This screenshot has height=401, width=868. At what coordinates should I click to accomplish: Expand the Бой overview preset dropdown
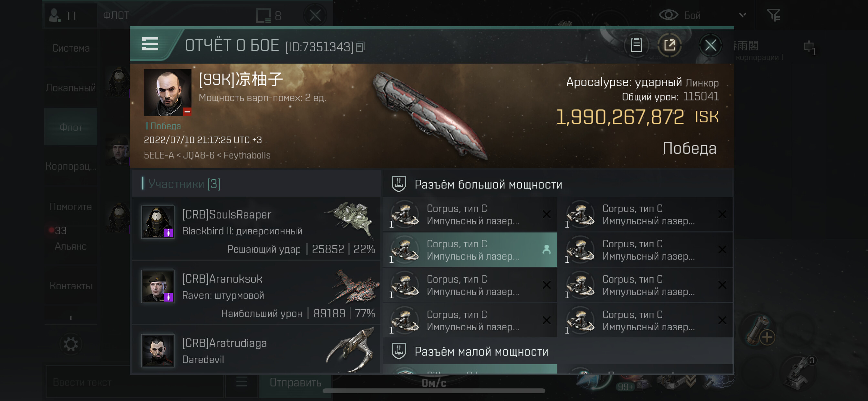tap(742, 15)
